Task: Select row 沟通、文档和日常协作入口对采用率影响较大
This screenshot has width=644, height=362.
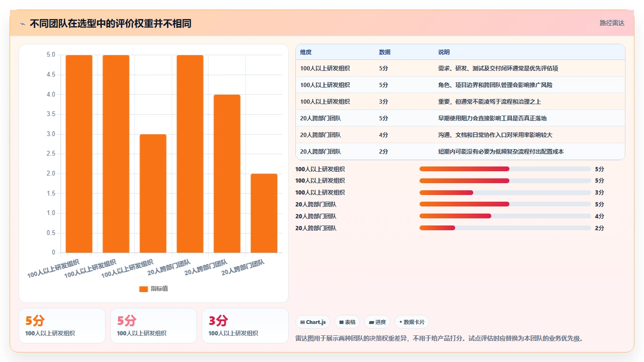Action: point(460,135)
